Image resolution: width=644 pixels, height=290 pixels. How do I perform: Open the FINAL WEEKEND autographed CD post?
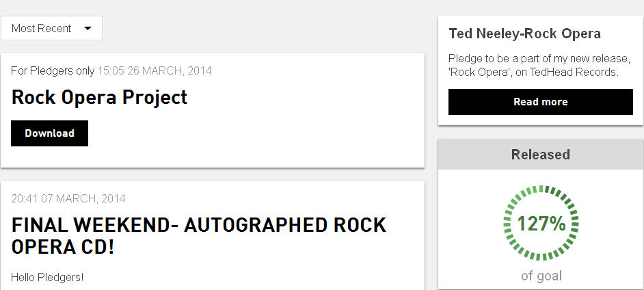[x=199, y=235]
